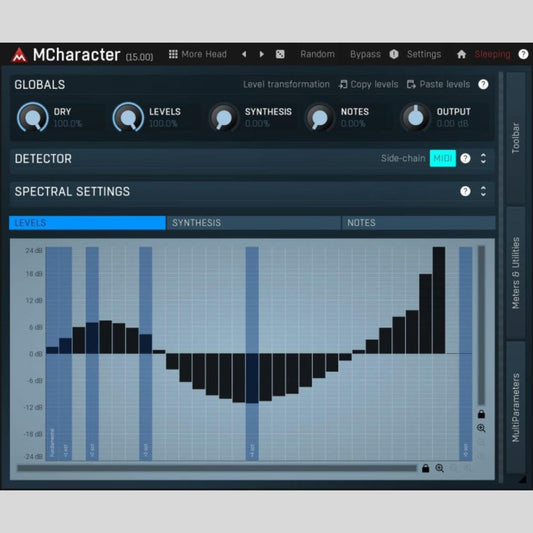Open the preset grid icon beside More Head
The height and width of the screenshot is (533, 533).
click(173, 54)
